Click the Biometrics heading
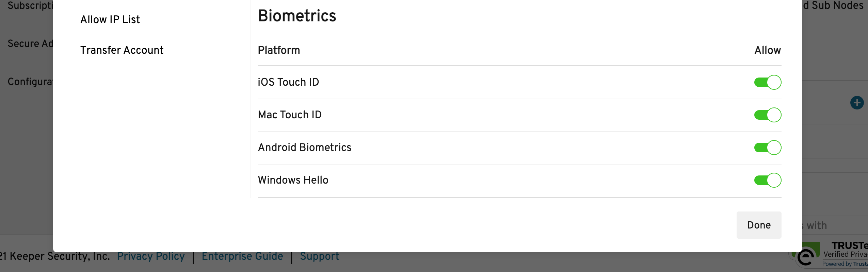Viewport: 868px width, 272px height. (x=297, y=16)
